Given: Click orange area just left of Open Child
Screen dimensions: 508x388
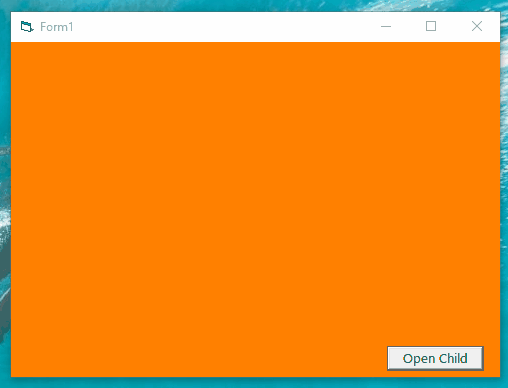Looking at the screenshot, I should pyautogui.click(x=367, y=358).
